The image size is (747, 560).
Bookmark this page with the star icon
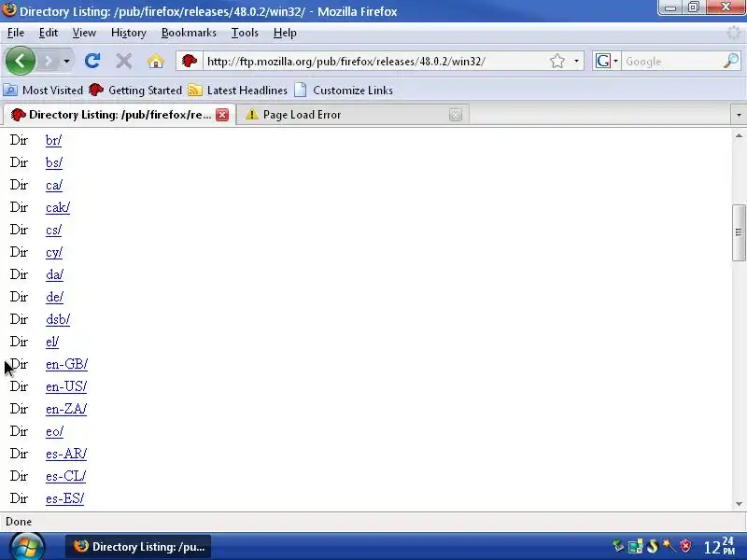click(557, 61)
